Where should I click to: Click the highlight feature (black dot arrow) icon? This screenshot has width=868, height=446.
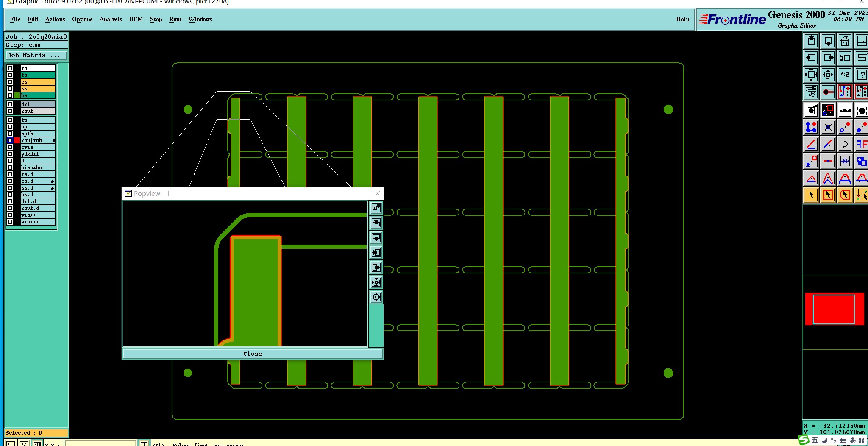(x=811, y=111)
